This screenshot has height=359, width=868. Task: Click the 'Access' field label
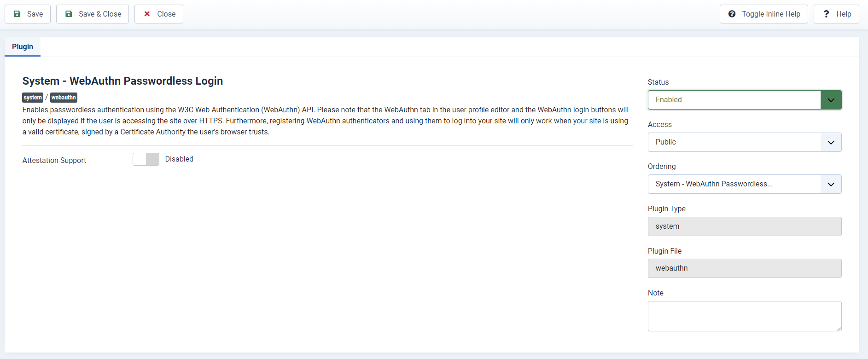tap(659, 124)
